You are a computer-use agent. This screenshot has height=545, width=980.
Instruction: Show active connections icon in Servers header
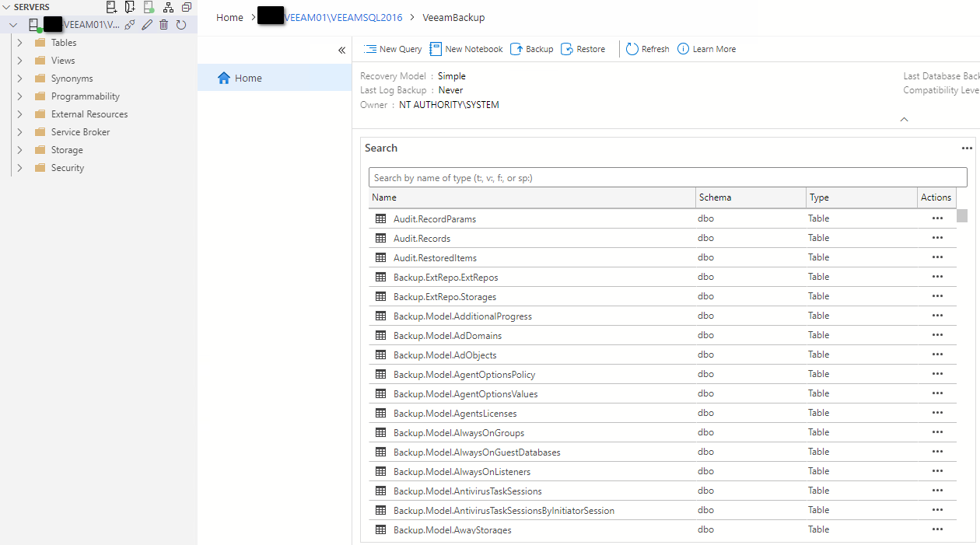pyautogui.click(x=149, y=7)
